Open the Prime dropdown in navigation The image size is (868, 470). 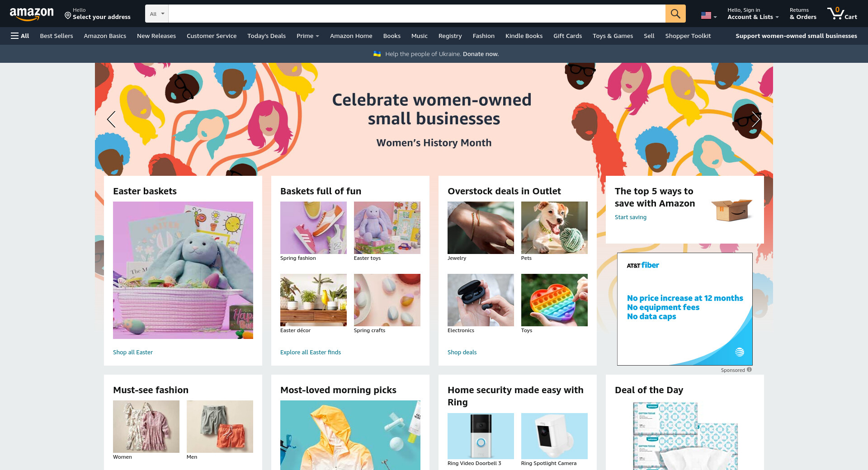click(308, 36)
